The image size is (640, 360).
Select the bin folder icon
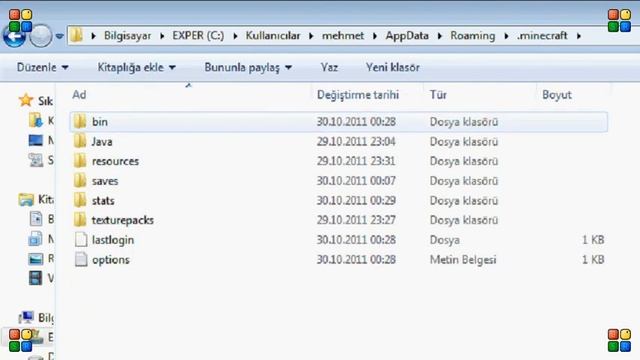[x=80, y=121]
